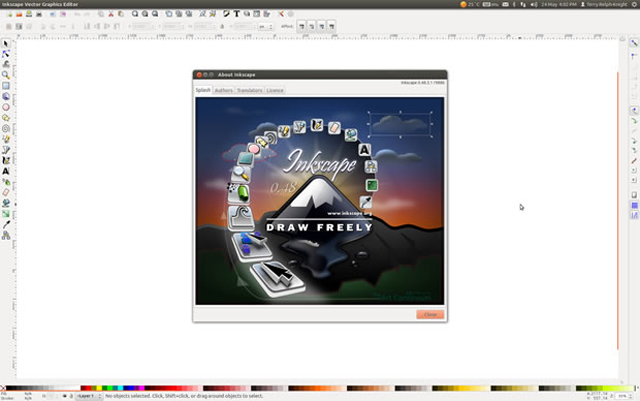Viewport: 640px width, 401px height.
Task: Click the New document icon
Action: click(9, 14)
